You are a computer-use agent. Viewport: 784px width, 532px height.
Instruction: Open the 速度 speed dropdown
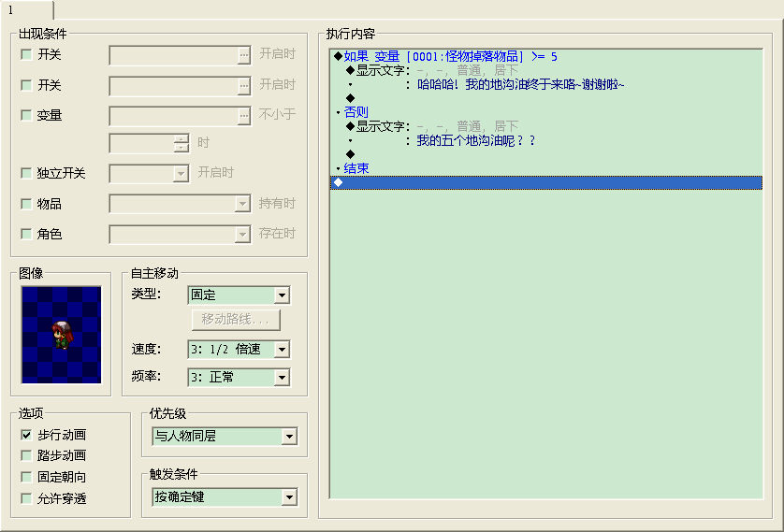tap(282, 350)
